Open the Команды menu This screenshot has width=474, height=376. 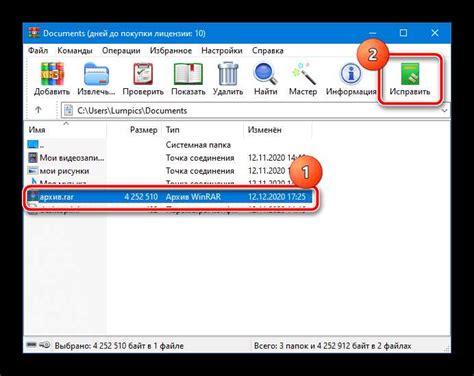click(75, 51)
